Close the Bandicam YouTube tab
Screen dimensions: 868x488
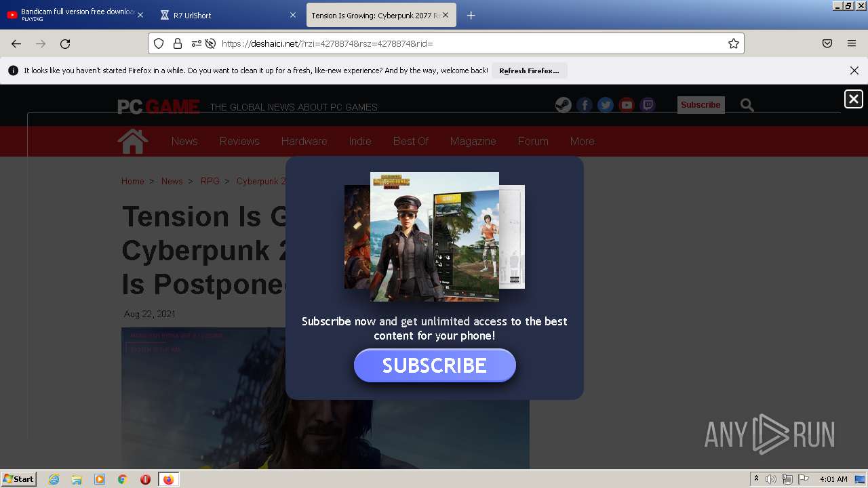140,15
